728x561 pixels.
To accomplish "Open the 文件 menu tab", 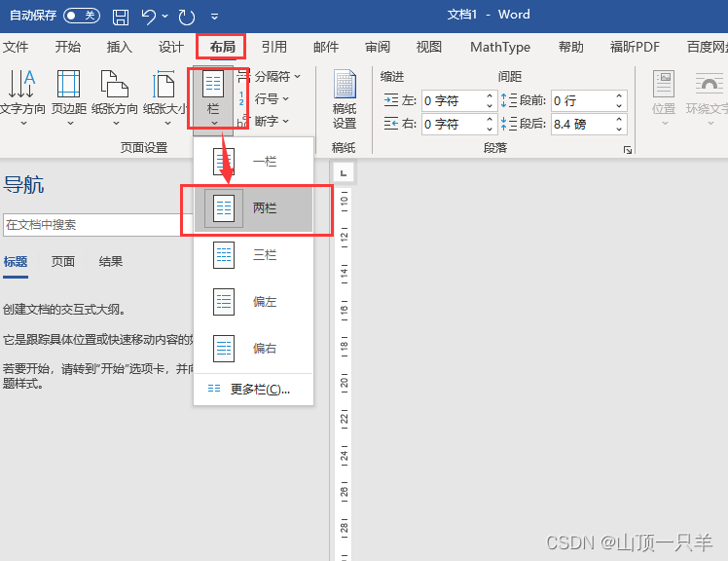I will (16, 47).
